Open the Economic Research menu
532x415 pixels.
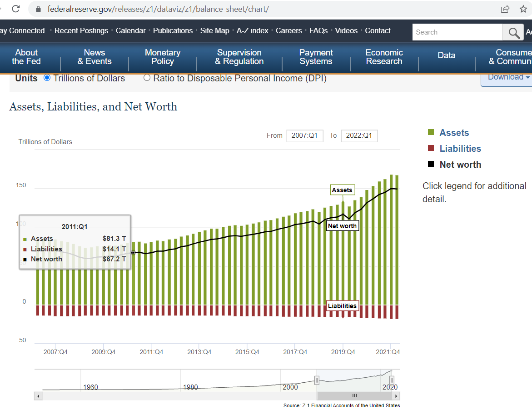click(384, 57)
